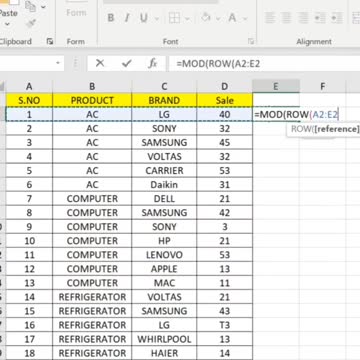The width and height of the screenshot is (360, 360).
Task: Click the S.NO header cell
Action: [29, 100]
